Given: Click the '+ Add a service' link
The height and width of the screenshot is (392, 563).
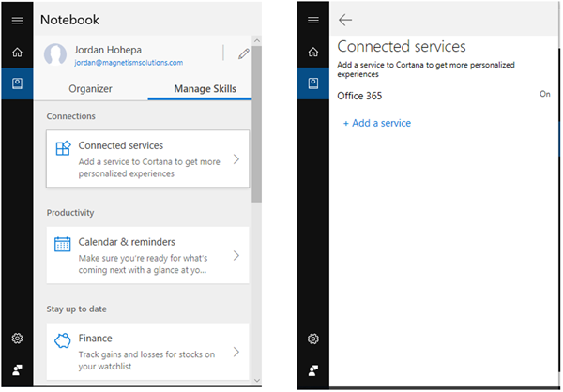Looking at the screenshot, I should click(376, 123).
